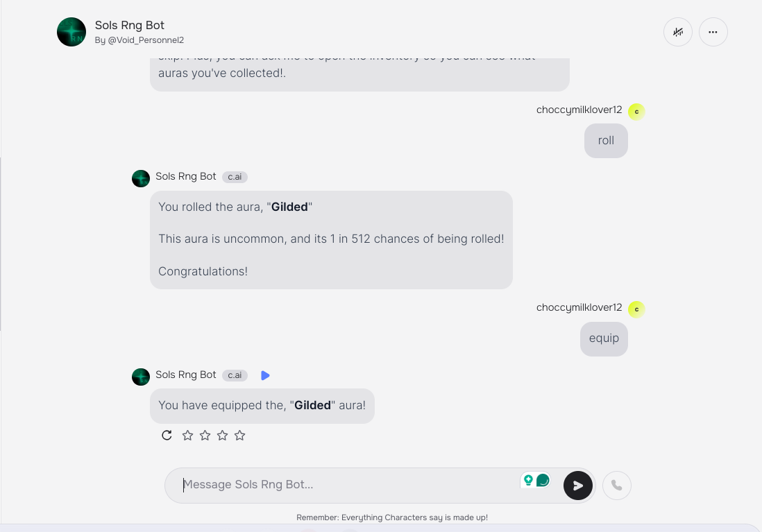Screen dimensions: 762x532
Task: Click the 'equip' message bubble
Action: point(604,338)
